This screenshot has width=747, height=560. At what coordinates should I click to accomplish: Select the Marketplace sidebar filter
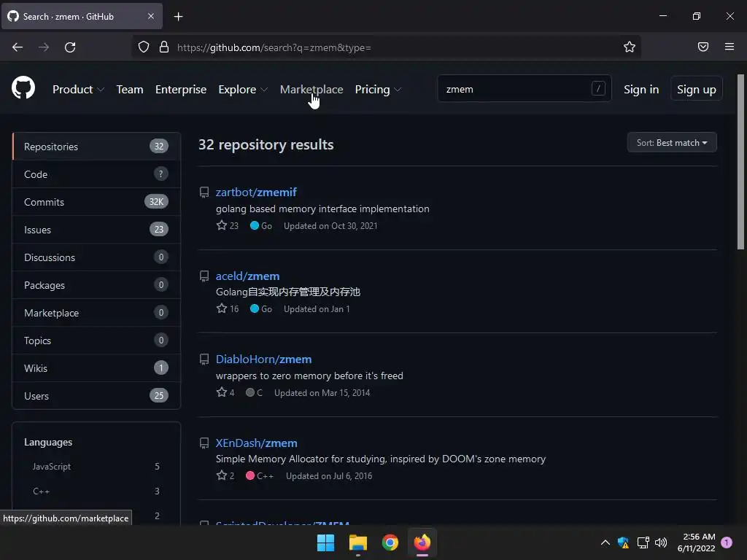(96, 313)
